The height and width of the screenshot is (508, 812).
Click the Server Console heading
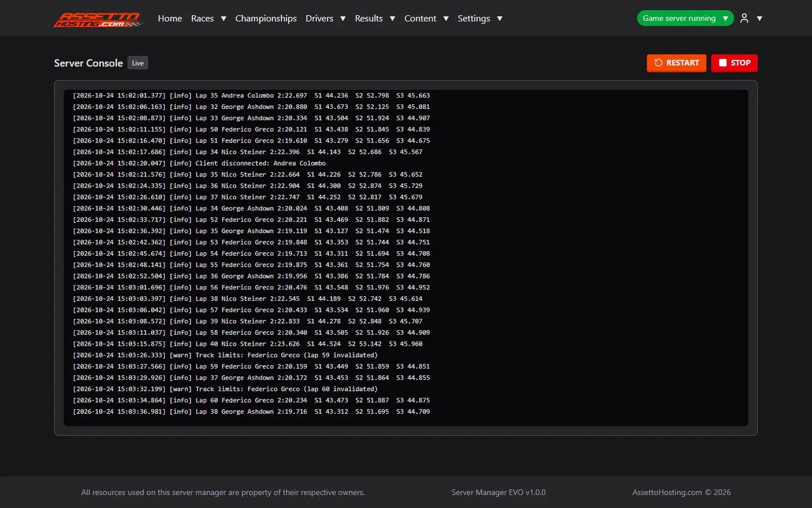(x=88, y=63)
